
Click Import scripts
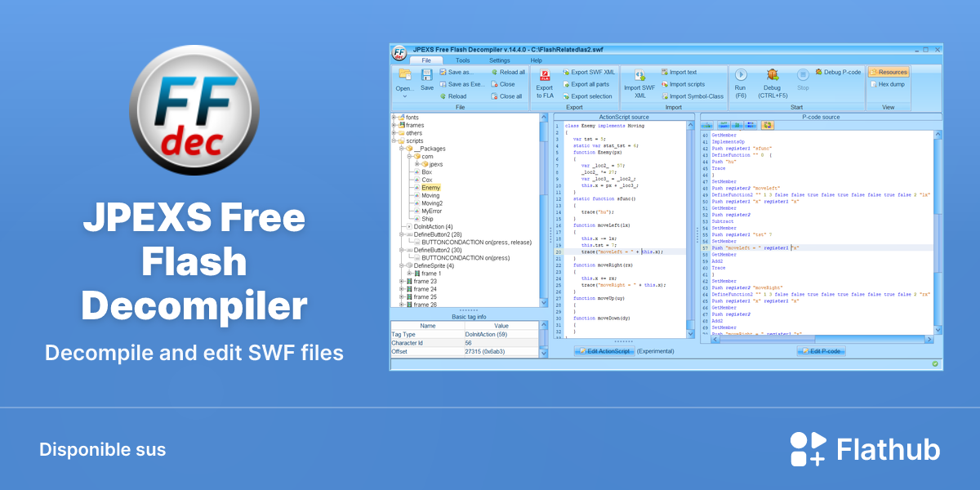click(x=683, y=84)
